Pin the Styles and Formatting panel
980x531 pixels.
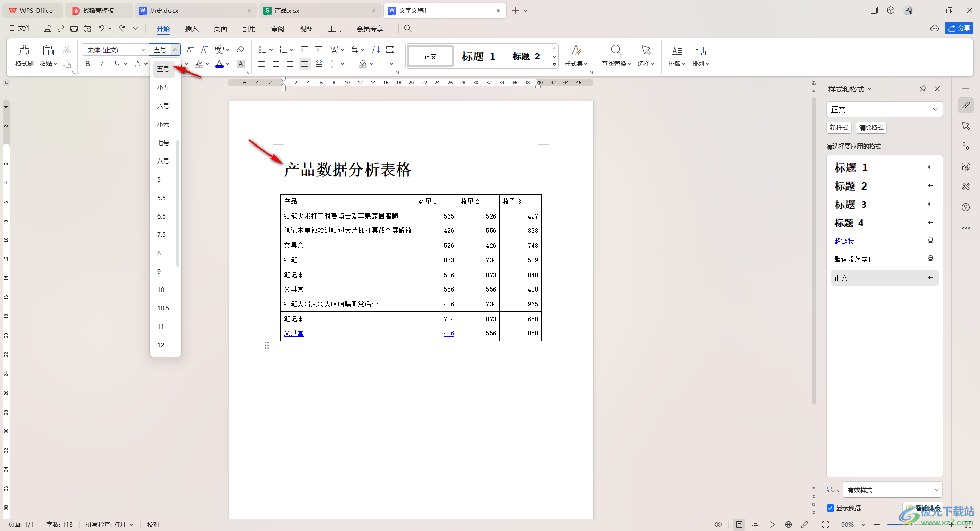coord(923,89)
